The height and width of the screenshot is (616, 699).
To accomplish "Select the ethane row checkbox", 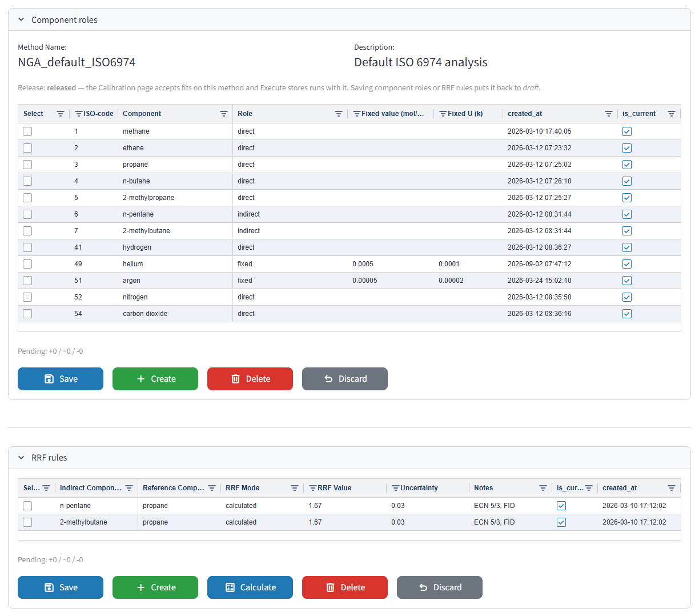I will 27,148.
